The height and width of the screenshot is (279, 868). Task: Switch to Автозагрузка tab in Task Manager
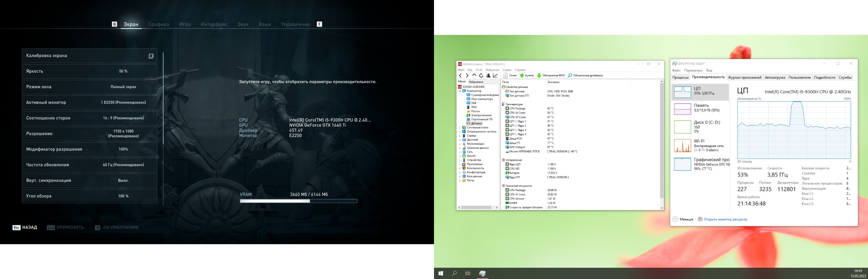(775, 77)
